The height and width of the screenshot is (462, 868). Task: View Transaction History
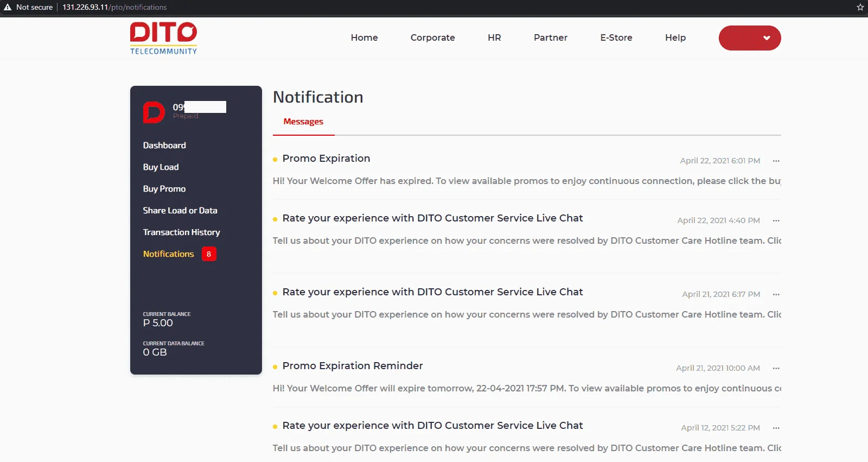coord(181,232)
